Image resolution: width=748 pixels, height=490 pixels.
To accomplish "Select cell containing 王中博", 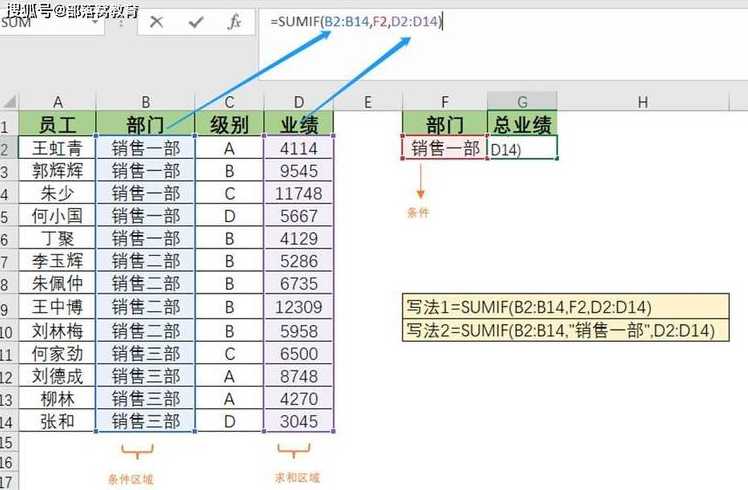I will tap(57, 306).
